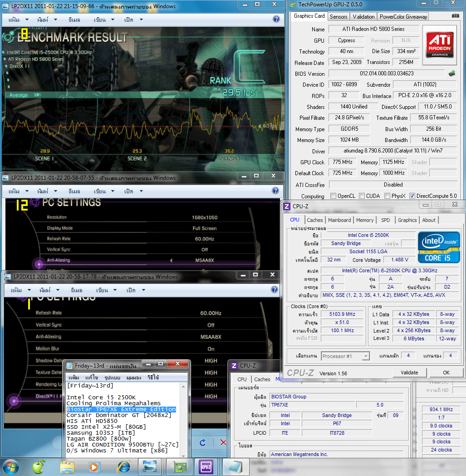Screen dimensions: 466x476
Task: Click the Intel Core i5 inside logo
Action: [x=439, y=247]
